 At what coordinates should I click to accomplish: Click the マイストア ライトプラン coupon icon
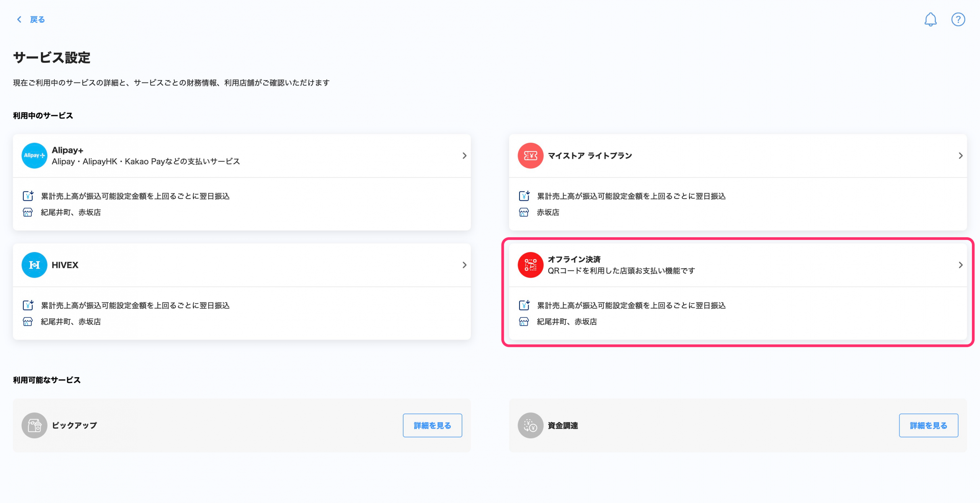point(530,156)
